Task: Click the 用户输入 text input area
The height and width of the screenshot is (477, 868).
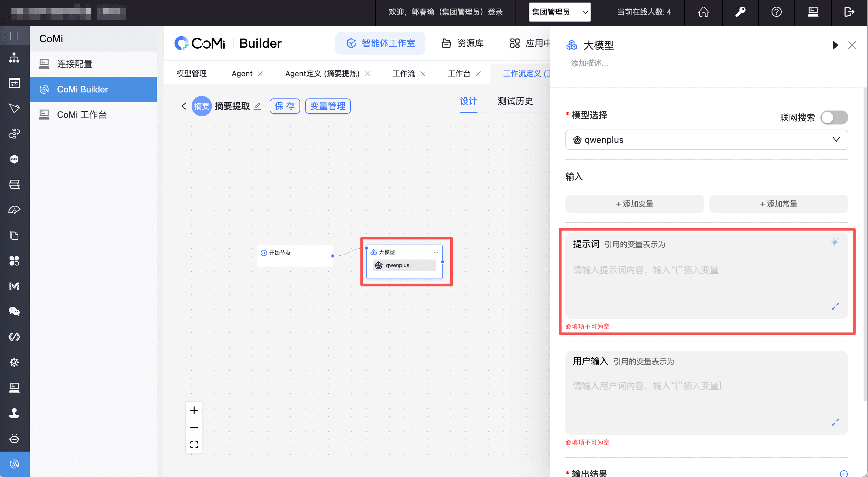Action: coord(706,393)
